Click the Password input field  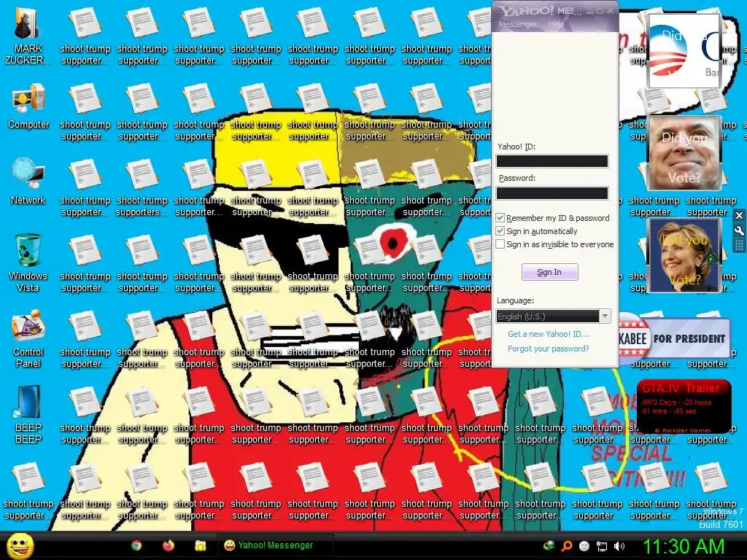point(552,192)
